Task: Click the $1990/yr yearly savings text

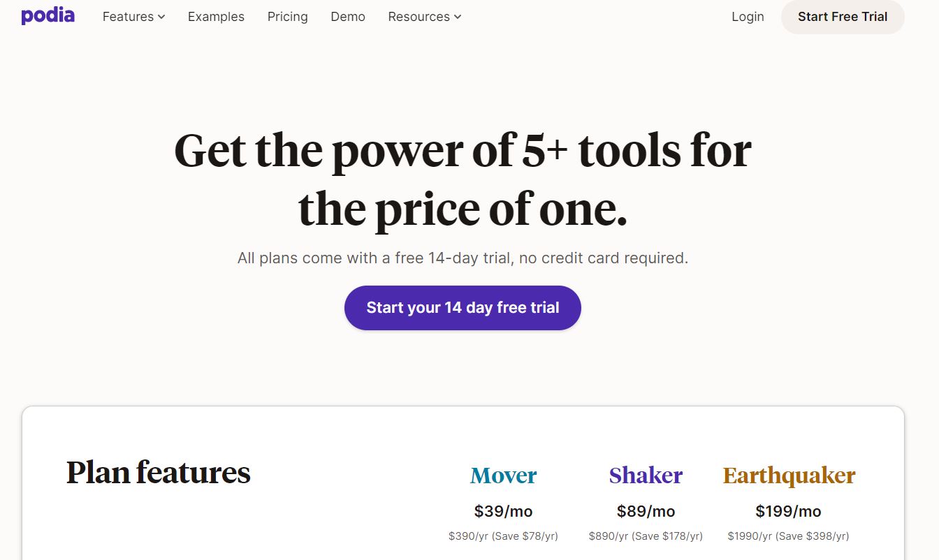Action: 788,536
